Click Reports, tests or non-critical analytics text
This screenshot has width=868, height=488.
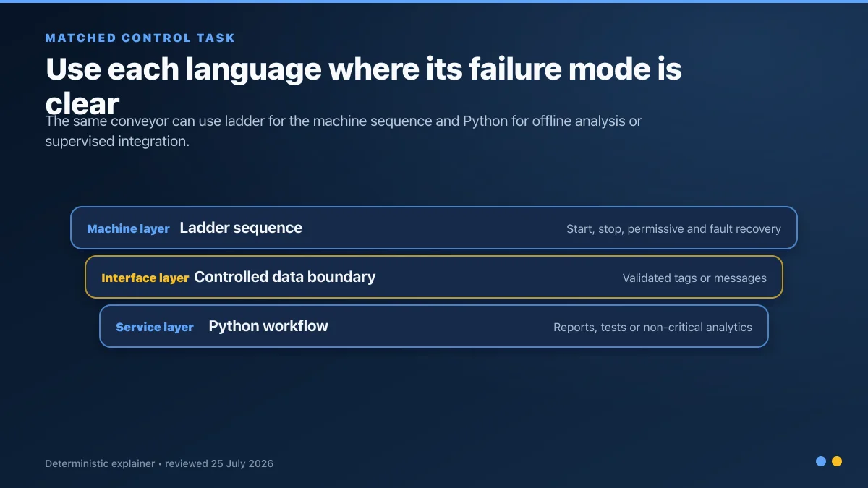point(652,327)
